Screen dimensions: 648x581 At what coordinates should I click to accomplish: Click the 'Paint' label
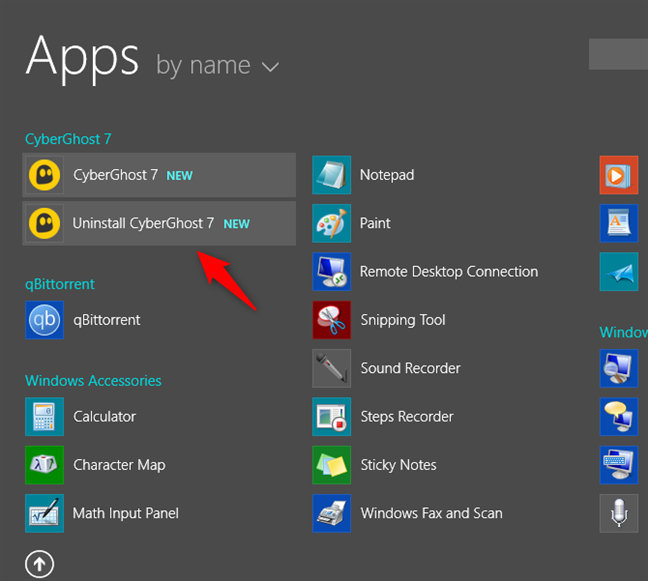[x=375, y=224]
